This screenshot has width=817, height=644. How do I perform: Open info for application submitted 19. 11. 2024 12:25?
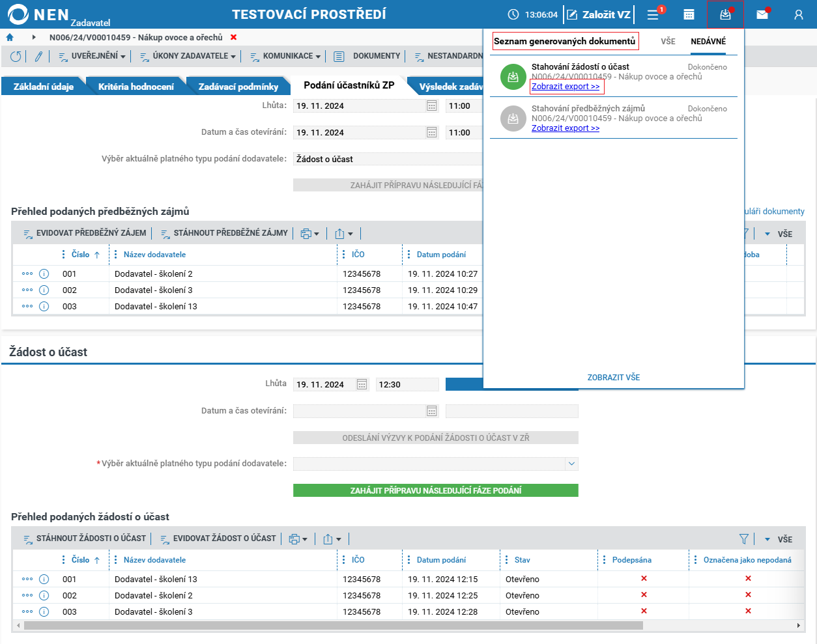coord(44,595)
